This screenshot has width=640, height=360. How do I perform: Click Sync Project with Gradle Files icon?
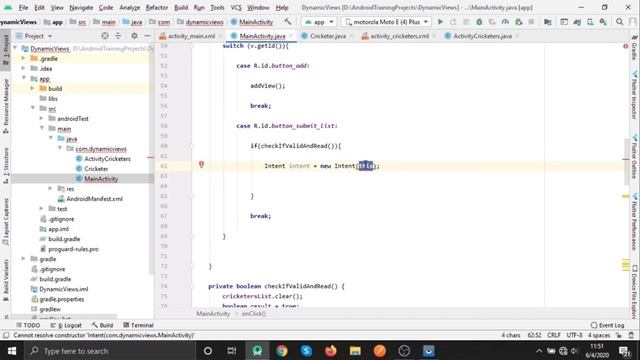pyautogui.click(x=577, y=22)
